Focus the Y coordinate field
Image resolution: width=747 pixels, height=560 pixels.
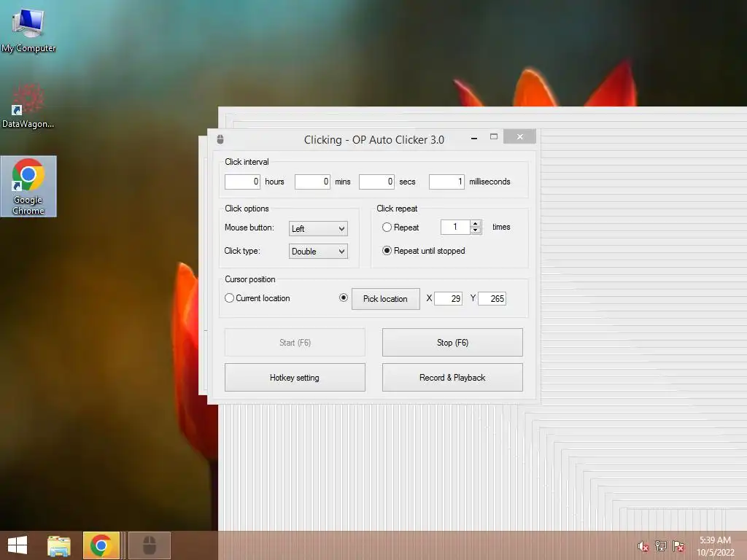tap(492, 298)
